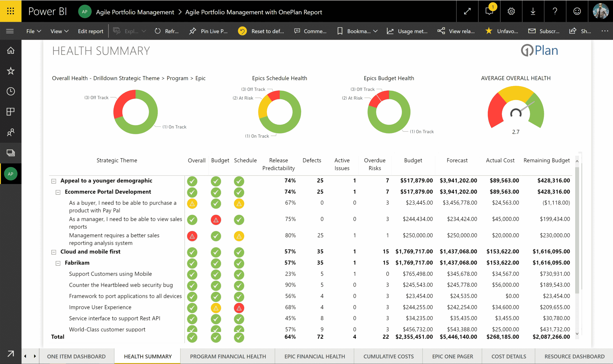Open the user profile photo
Viewport: 613px width, 364px height.
coord(601,11)
